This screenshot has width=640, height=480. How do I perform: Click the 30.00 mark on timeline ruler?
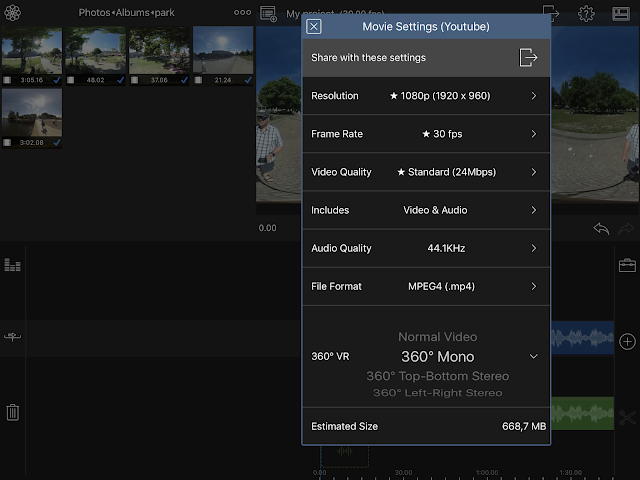pos(403,472)
